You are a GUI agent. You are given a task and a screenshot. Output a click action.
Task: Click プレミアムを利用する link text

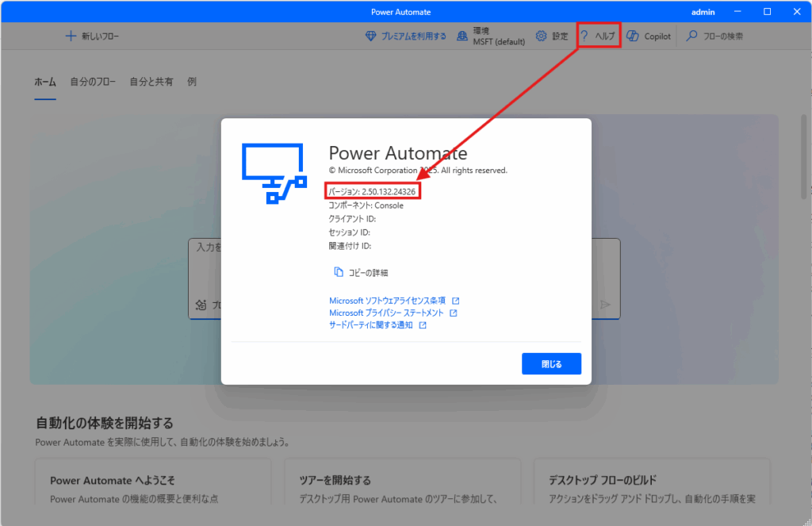414,36
